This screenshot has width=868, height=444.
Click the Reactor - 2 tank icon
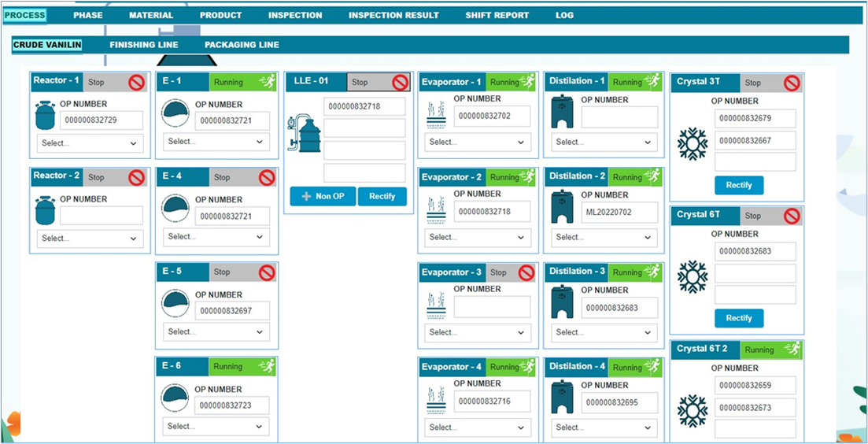pyautogui.click(x=45, y=210)
